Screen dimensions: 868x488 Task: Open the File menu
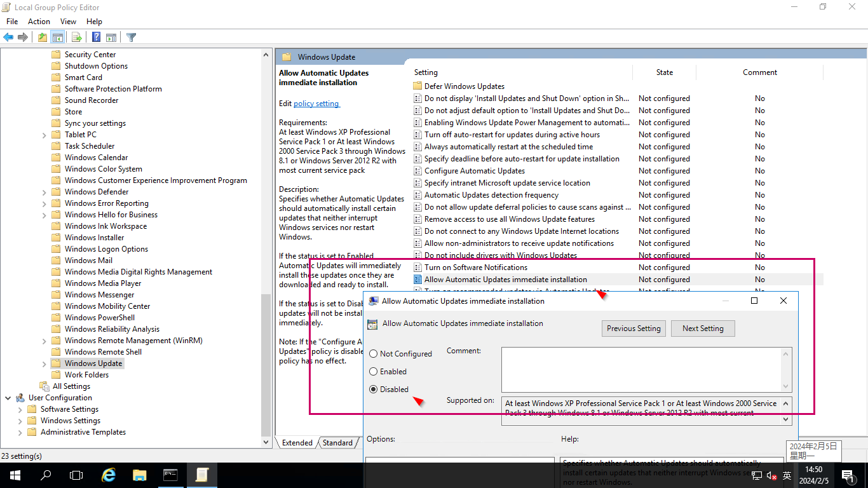(12, 22)
